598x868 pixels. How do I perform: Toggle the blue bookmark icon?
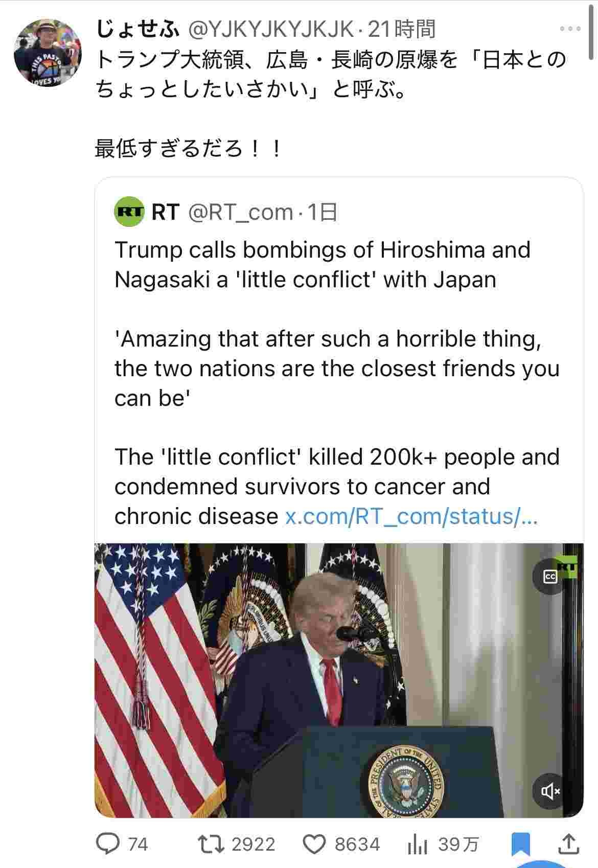pyautogui.click(x=521, y=844)
